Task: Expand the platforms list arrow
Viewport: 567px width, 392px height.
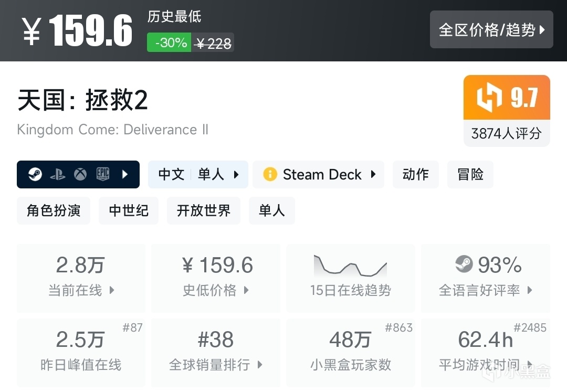Action: click(x=125, y=174)
